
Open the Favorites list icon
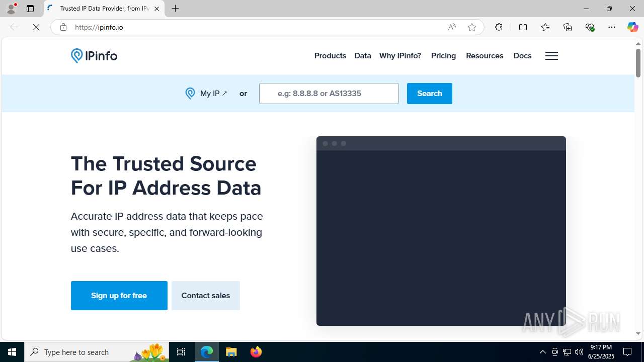coord(545,27)
